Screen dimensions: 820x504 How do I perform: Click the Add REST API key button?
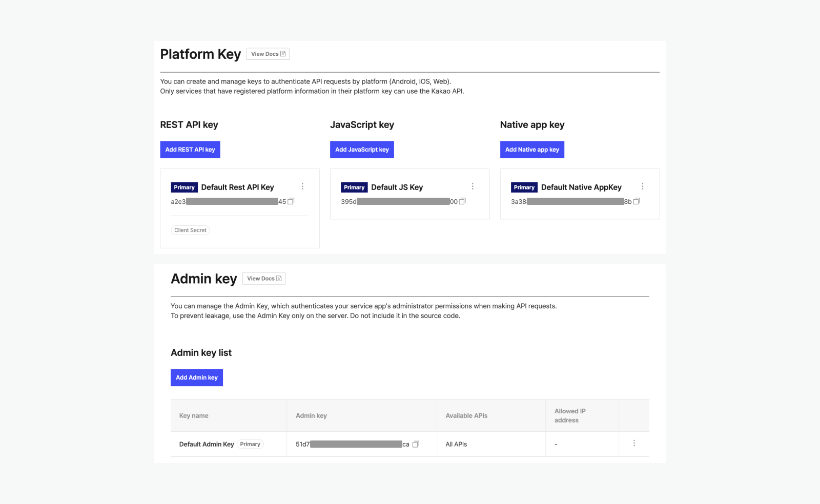click(190, 150)
